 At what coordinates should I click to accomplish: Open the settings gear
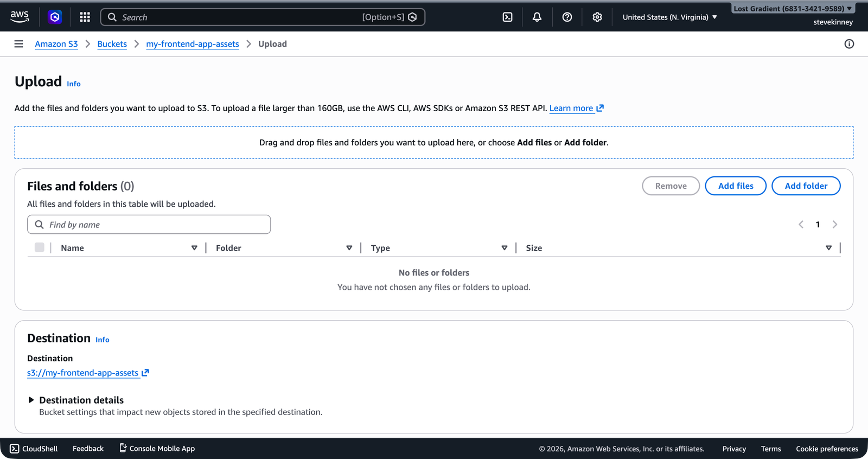click(597, 17)
